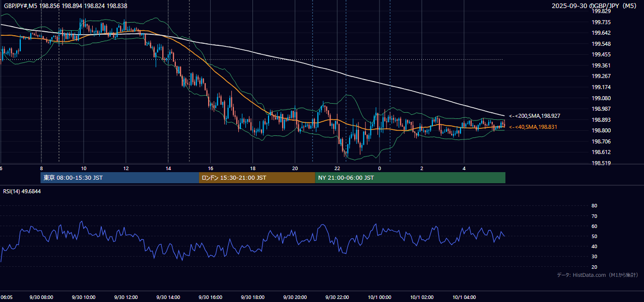Image resolution: width=644 pixels, height=302 pixels.
Task: Select the ロンドン 15:30-21:00 JST session bar
Action: pyautogui.click(x=257, y=178)
